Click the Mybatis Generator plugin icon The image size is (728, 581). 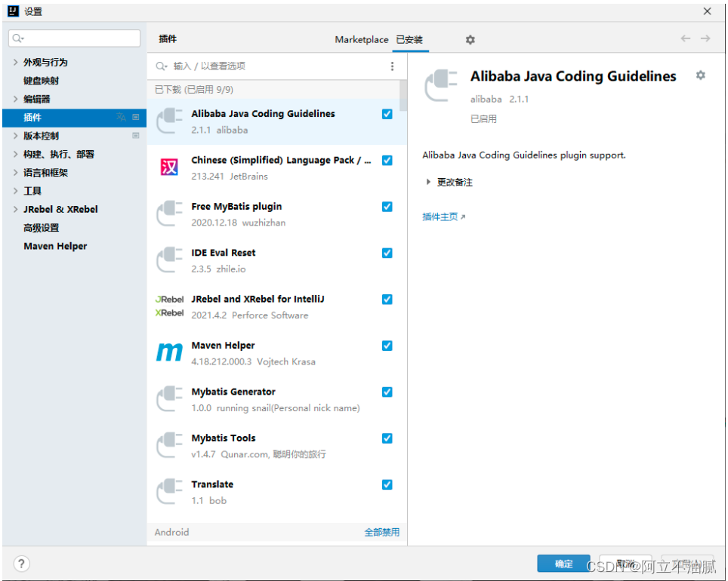169,399
